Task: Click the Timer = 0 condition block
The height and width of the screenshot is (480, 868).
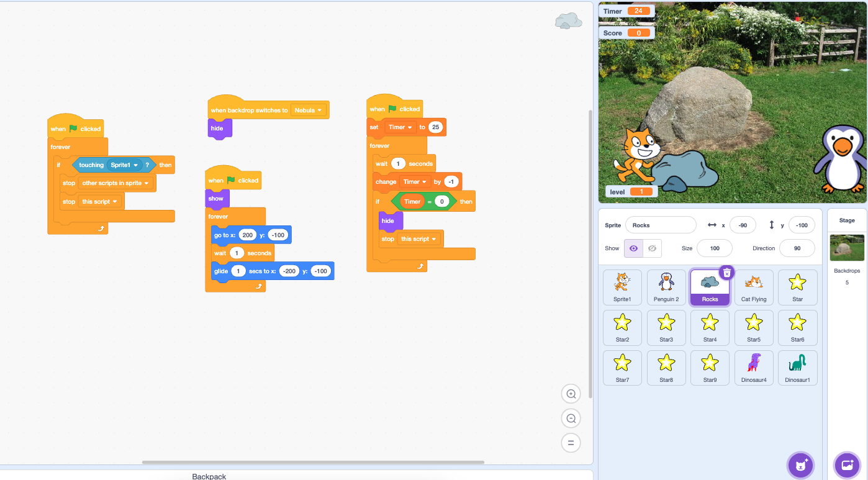Action: [x=423, y=201]
